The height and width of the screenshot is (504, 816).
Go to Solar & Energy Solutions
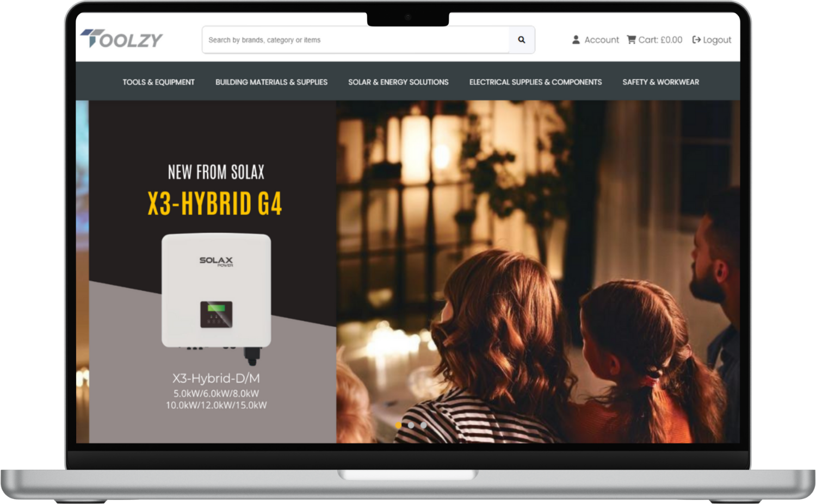pyautogui.click(x=398, y=82)
